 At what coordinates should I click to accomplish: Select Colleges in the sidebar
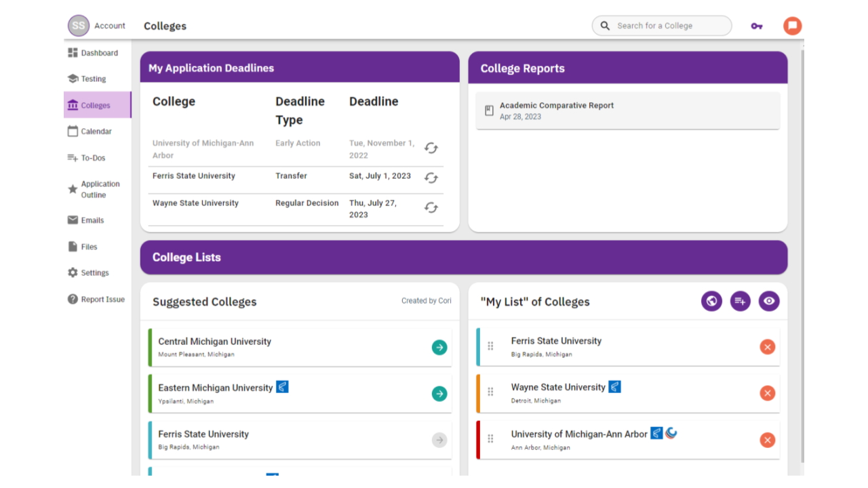click(98, 105)
